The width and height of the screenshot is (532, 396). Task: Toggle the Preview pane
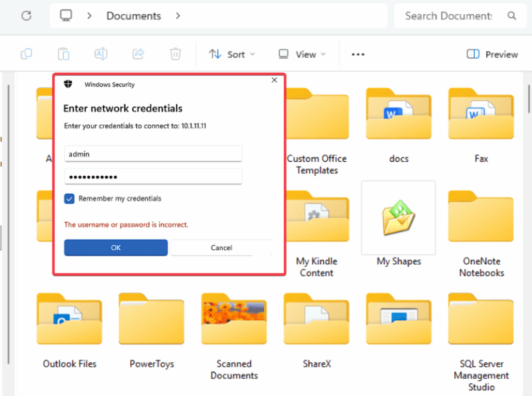pos(491,54)
